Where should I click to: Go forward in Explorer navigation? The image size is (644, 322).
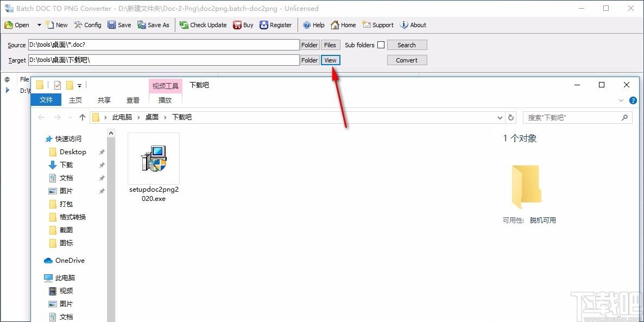(x=58, y=117)
